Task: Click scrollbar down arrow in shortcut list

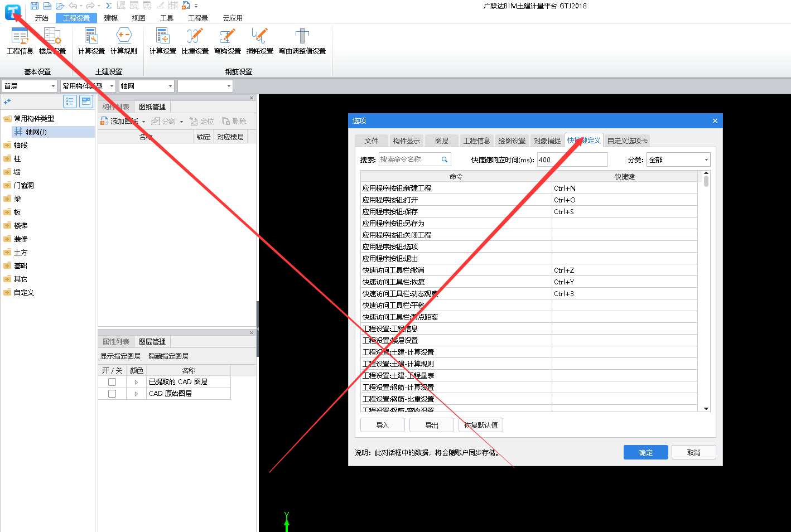Action: click(x=706, y=409)
